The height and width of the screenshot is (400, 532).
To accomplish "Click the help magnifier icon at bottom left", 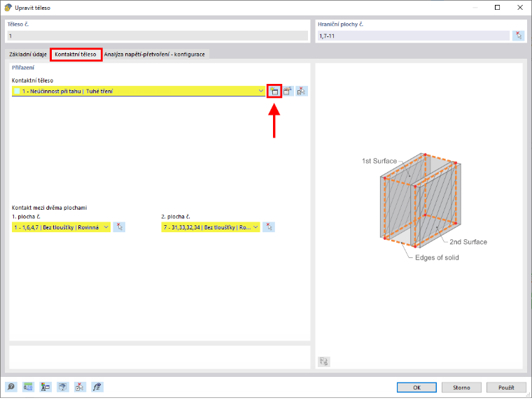I will (11, 387).
